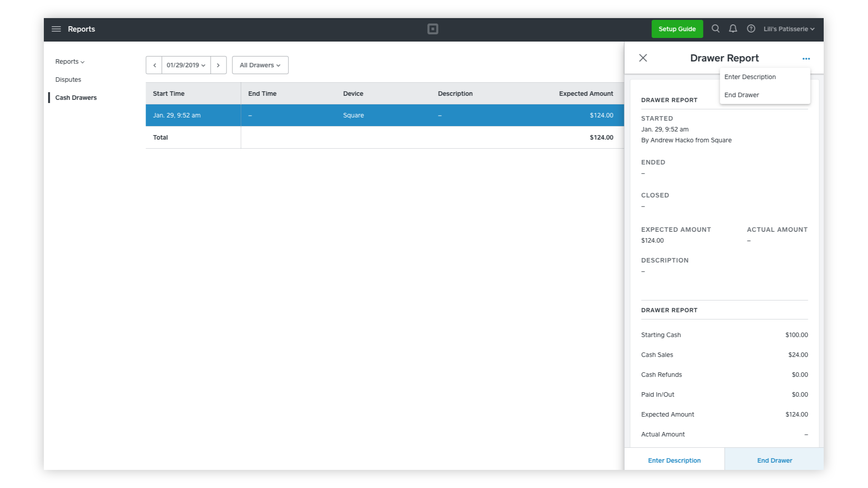Click the hamburger menu icon
The image size is (868, 488).
pos(57,28)
